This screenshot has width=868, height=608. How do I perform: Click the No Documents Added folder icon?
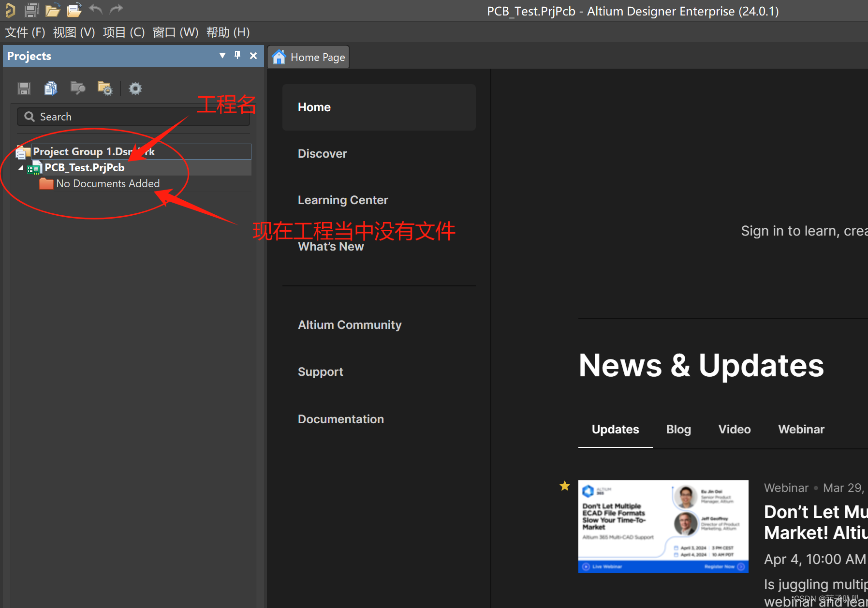[x=46, y=184]
